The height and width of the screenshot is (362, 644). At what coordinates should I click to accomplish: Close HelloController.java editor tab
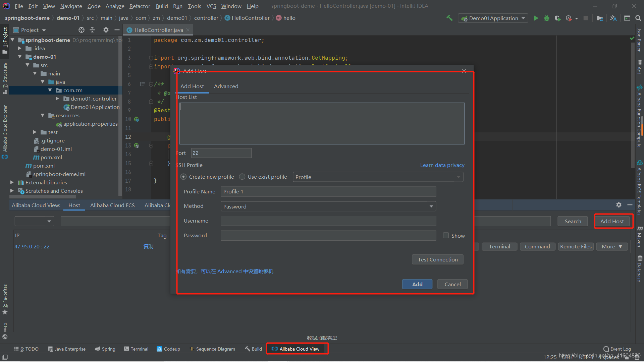[188, 30]
